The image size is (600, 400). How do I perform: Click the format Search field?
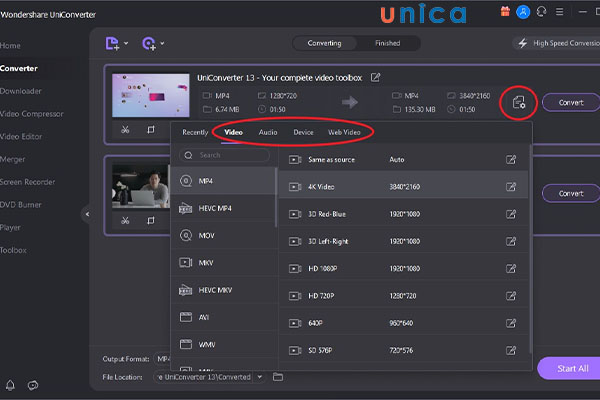225,155
